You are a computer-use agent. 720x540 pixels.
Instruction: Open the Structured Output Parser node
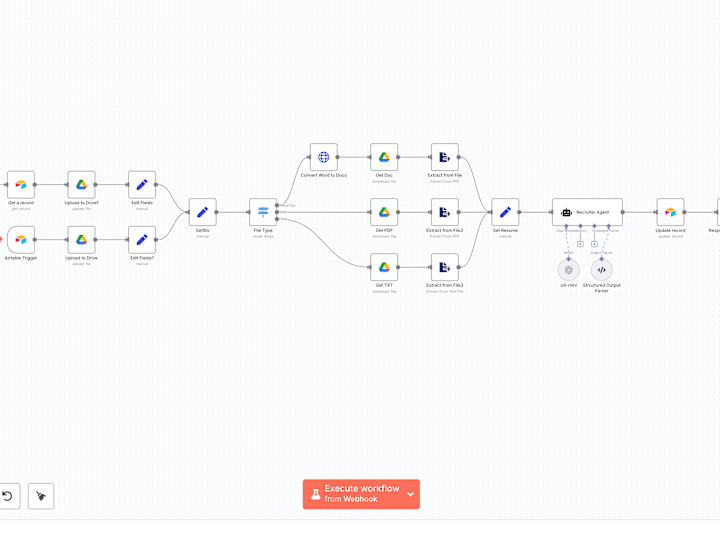pos(602,270)
